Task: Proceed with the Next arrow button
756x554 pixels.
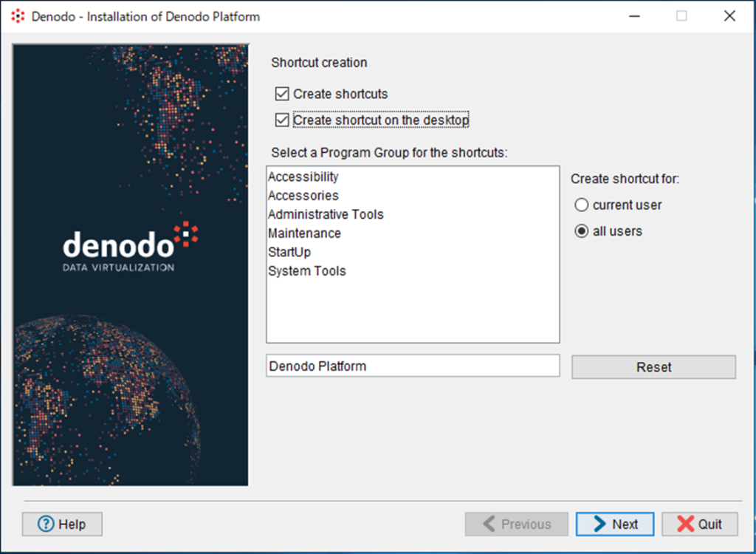Action: pyautogui.click(x=614, y=524)
